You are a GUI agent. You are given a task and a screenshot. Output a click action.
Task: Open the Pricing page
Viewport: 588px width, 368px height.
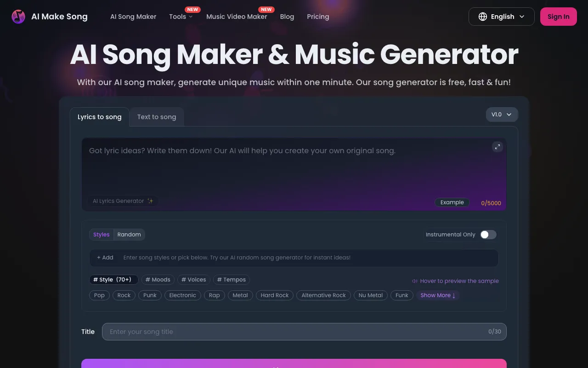point(318,17)
